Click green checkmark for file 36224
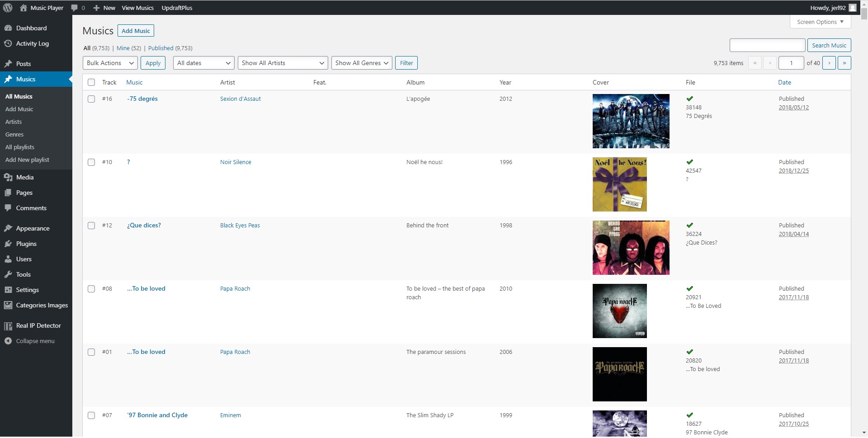This screenshot has width=868, height=438. pyautogui.click(x=690, y=225)
